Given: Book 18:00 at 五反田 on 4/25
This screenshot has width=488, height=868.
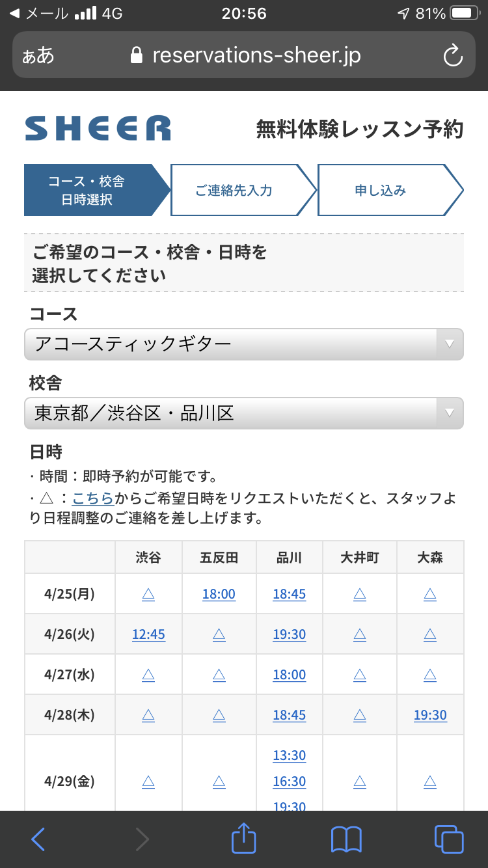Looking at the screenshot, I should click(x=219, y=594).
